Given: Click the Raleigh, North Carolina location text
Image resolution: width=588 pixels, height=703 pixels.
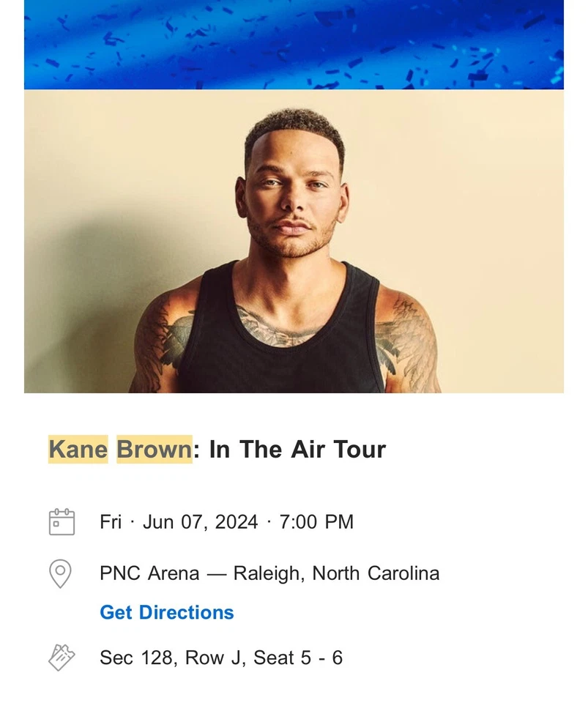Looking at the screenshot, I should [x=340, y=573].
